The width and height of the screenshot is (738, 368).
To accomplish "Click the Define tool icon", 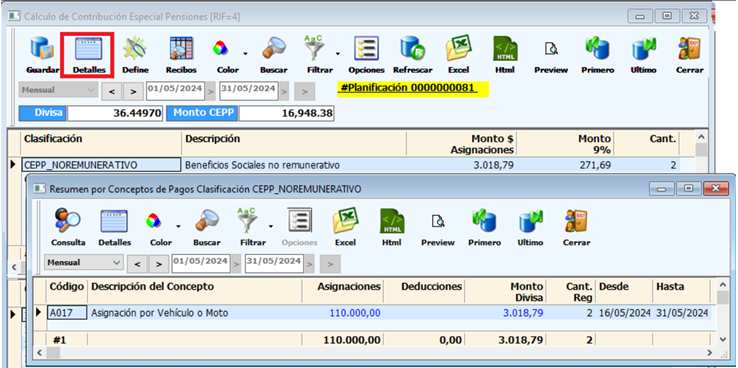I will pos(135,49).
